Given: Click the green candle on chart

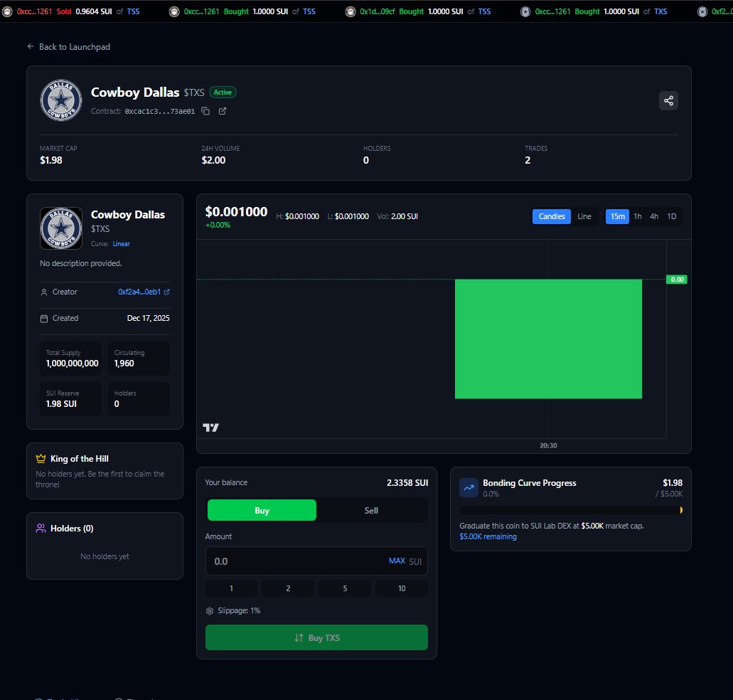Looking at the screenshot, I should [548, 339].
